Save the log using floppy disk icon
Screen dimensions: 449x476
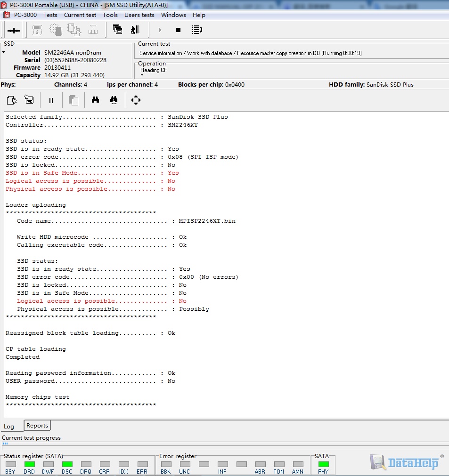(x=29, y=100)
